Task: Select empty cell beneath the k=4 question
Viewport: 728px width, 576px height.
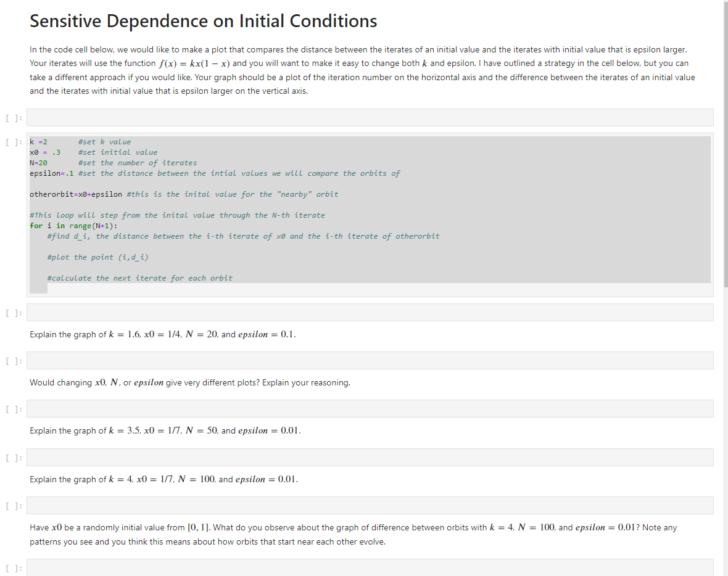Action: [370, 506]
